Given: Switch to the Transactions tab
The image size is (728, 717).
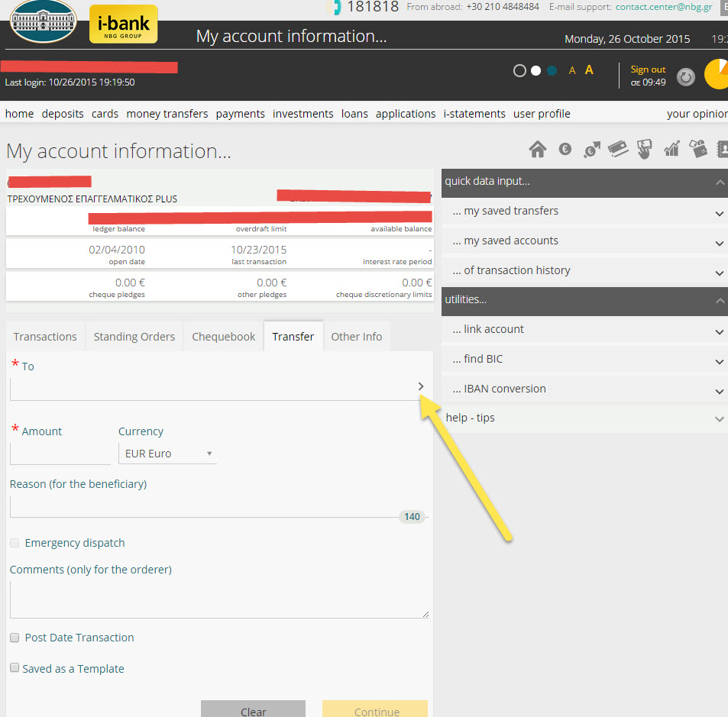Looking at the screenshot, I should click(45, 337).
